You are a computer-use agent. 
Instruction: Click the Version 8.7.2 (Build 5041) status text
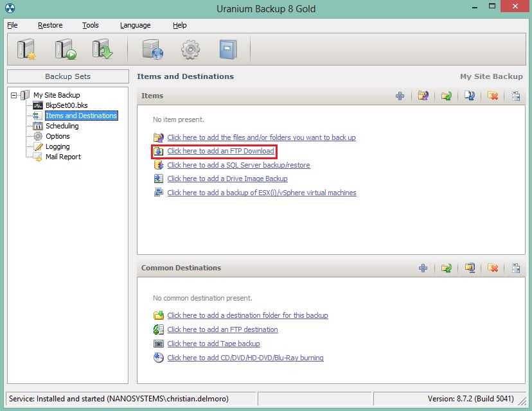(x=470, y=398)
